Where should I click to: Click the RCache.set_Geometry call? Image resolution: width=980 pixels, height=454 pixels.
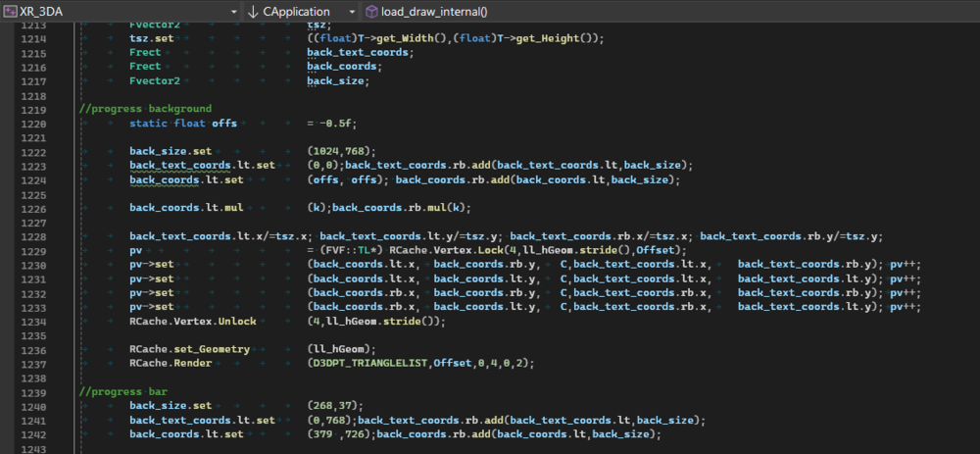pos(189,349)
